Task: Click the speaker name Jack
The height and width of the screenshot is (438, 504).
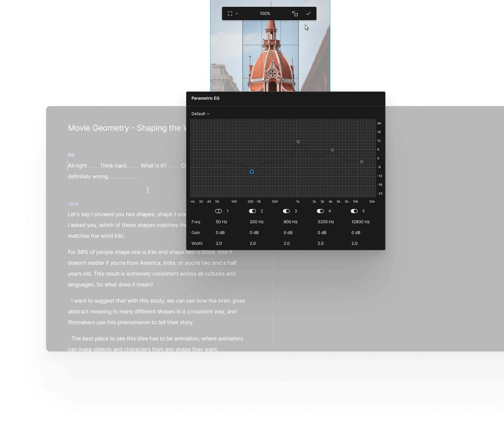Action: 73,204
